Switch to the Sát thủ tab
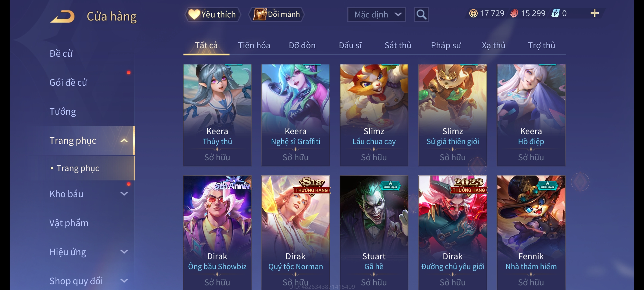Image resolution: width=644 pixels, height=290 pixels. click(x=398, y=45)
